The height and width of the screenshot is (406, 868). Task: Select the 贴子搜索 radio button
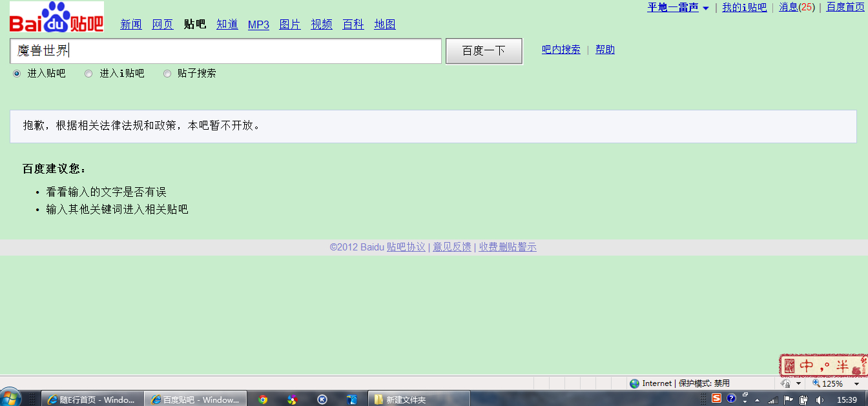(x=167, y=74)
